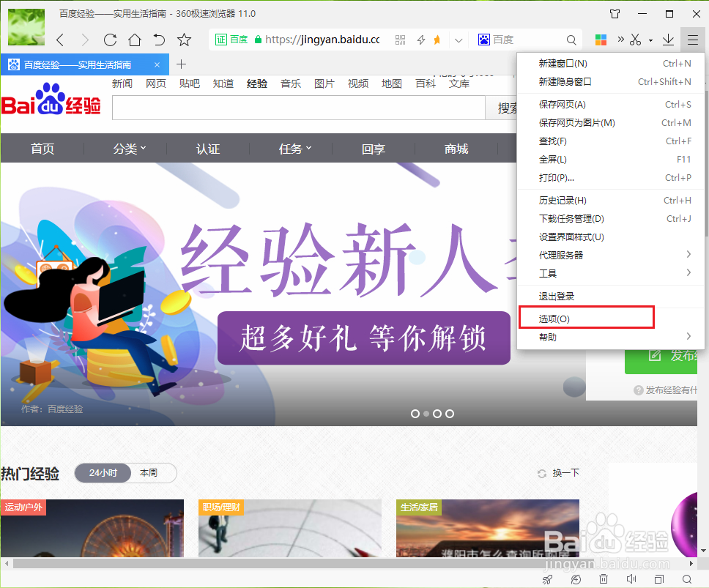Viewport: 709px width, 588px height.
Task: Open the 知道 navigation link
Action: (223, 83)
